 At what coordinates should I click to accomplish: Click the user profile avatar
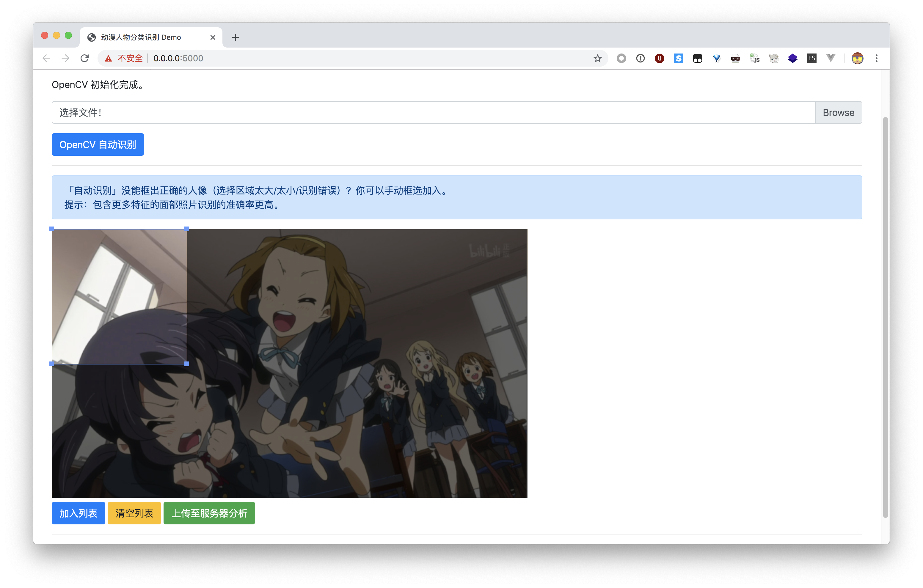[x=857, y=58]
